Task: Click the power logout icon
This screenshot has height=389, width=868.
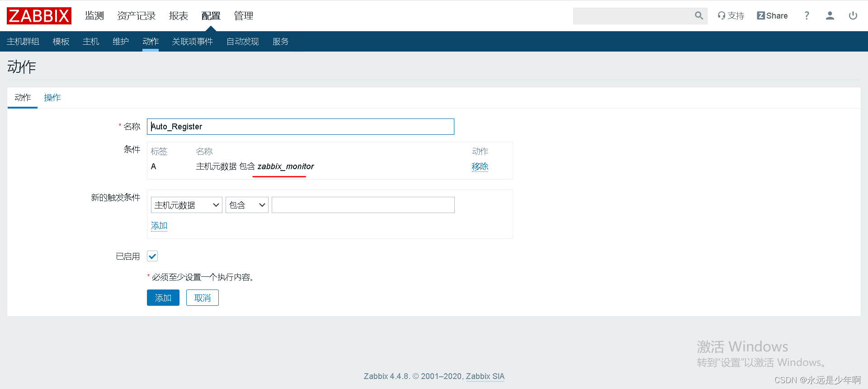Action: point(853,16)
